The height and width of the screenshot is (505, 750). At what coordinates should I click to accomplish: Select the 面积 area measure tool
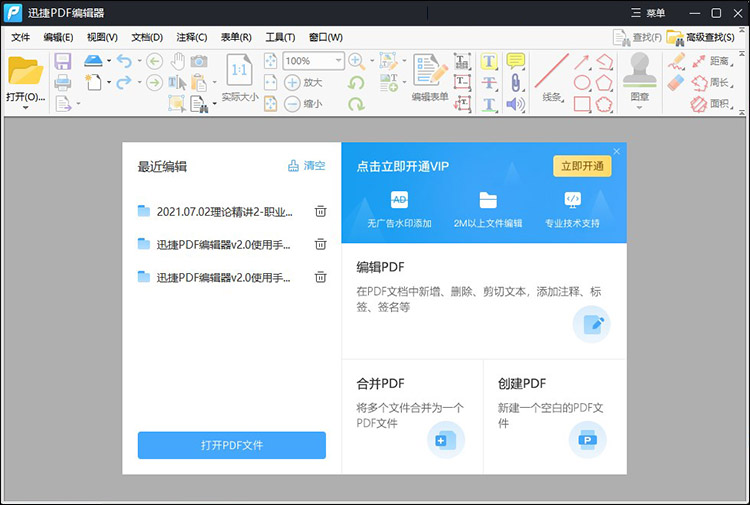712,104
